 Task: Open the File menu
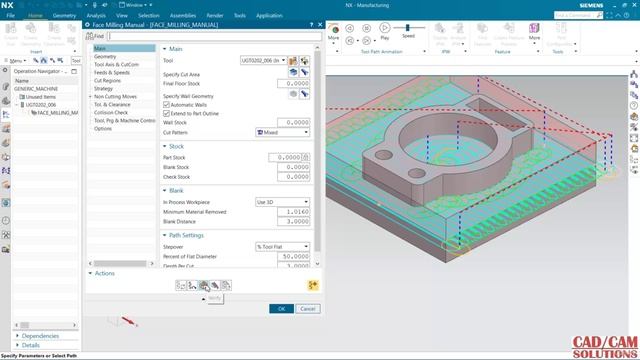(x=11, y=16)
